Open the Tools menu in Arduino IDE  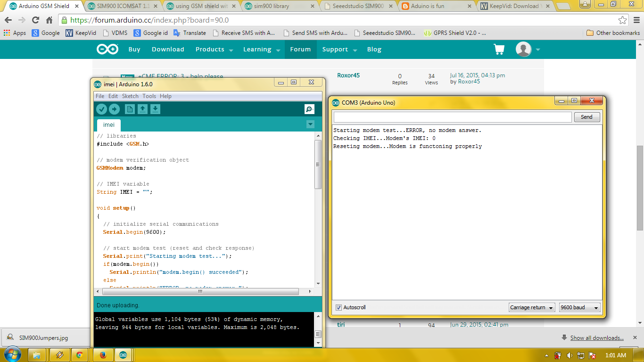click(x=149, y=96)
